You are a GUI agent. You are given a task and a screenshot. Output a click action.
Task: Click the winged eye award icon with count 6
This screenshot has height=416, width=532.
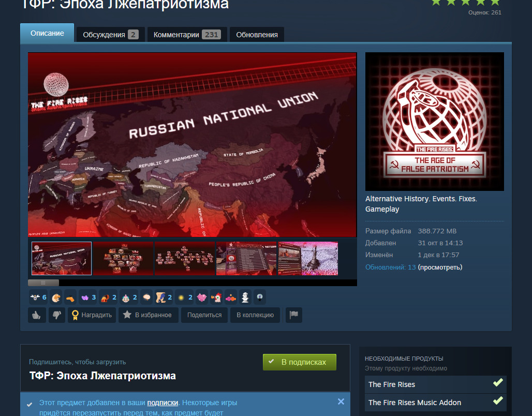coord(38,298)
